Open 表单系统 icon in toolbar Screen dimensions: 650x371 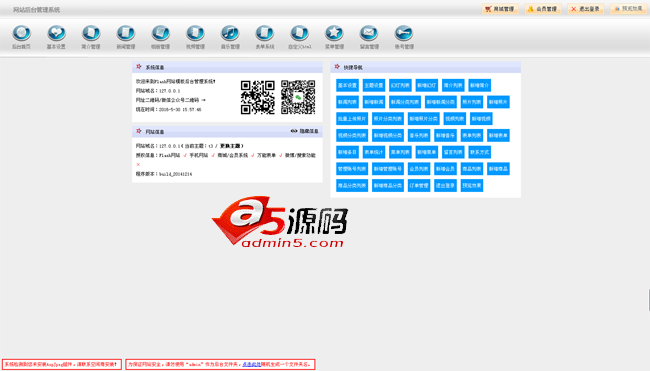tap(265, 33)
